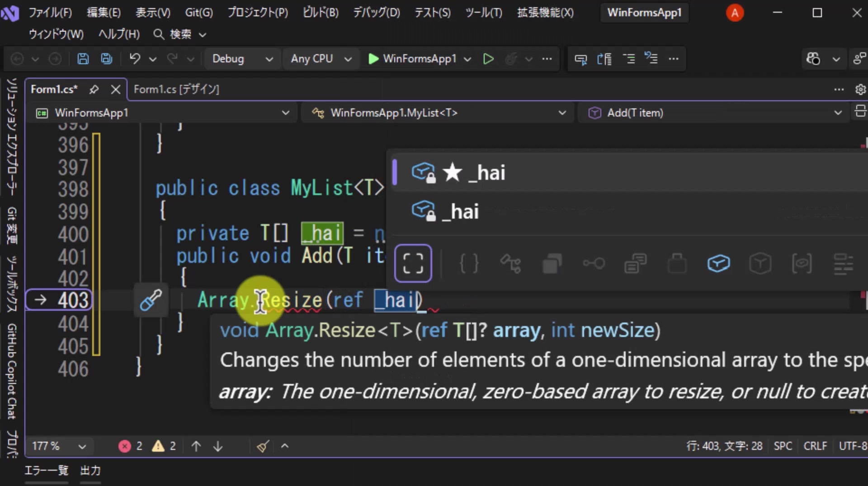868x486 pixels.
Task: Open the Add(T item) member dropdown
Action: point(714,112)
